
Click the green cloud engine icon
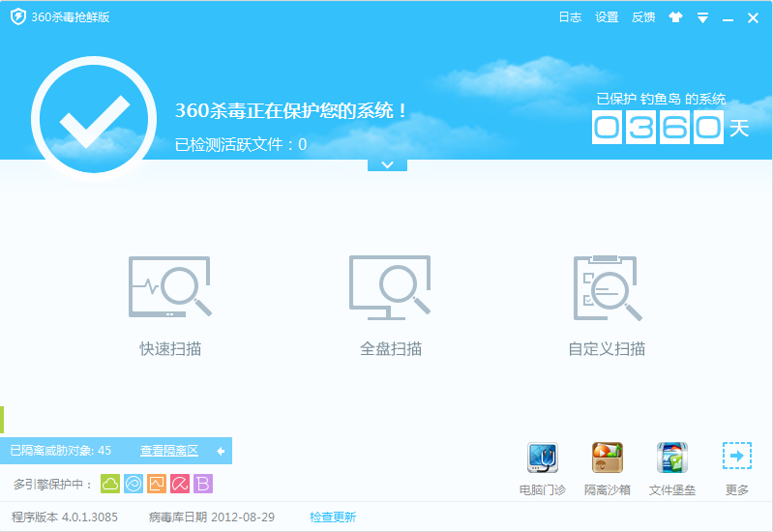[x=110, y=484]
